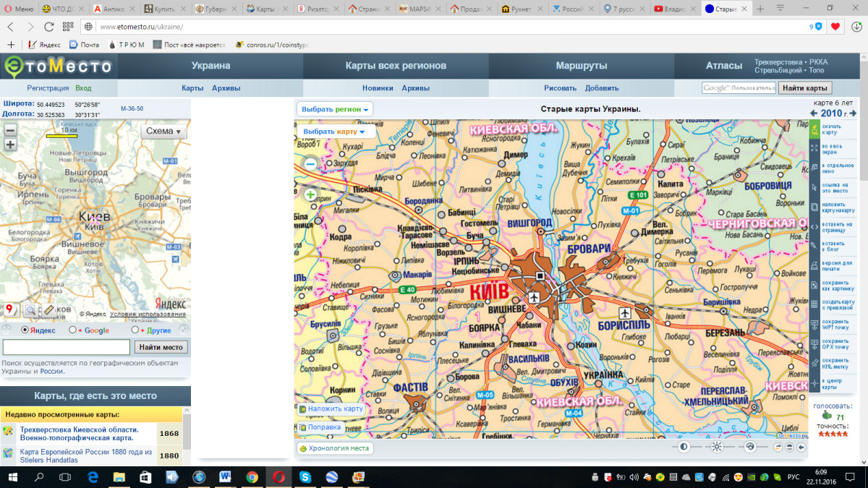Click 'сохранить как картинку' icon
This screenshot has height=488, width=868.
814,285
